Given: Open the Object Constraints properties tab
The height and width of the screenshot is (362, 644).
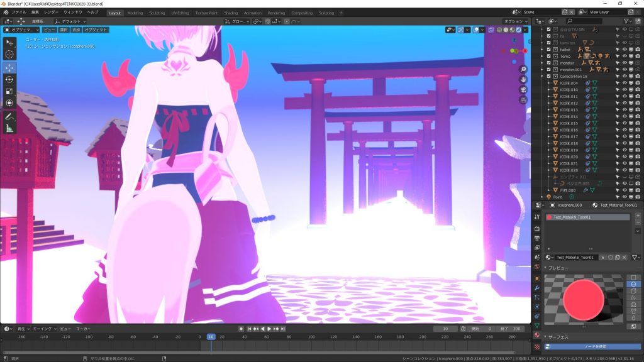Looking at the screenshot, I should pyautogui.click(x=537, y=316).
